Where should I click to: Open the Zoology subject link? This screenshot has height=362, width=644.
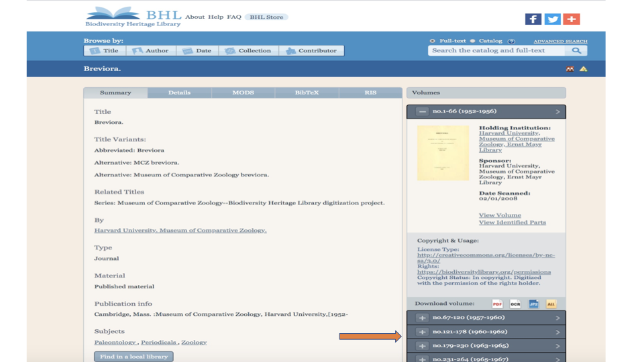click(194, 343)
